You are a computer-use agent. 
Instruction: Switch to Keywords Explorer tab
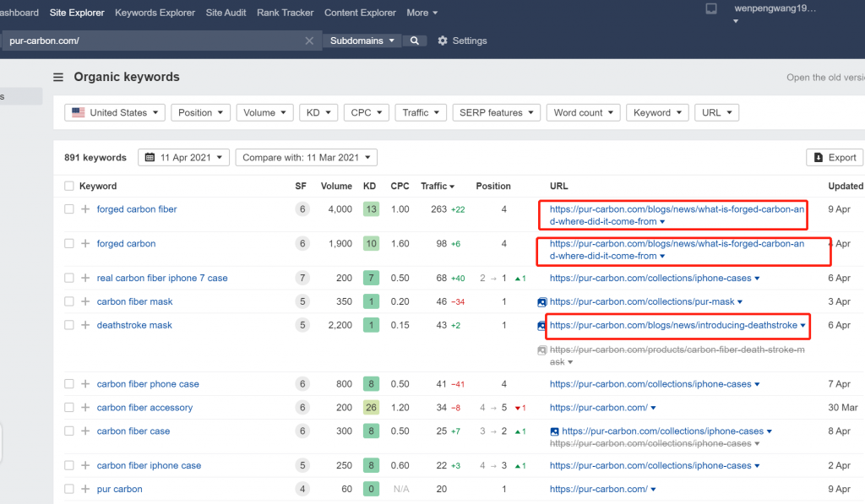[155, 13]
